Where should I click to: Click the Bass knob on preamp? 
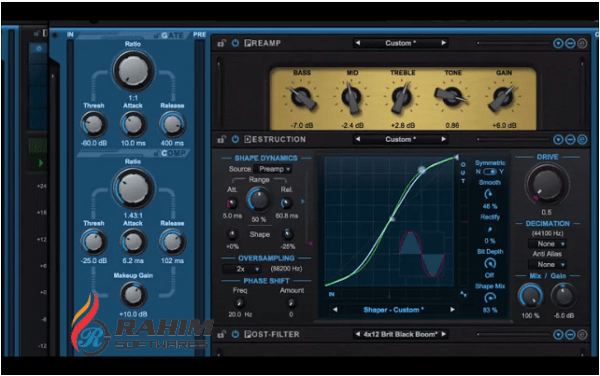(x=302, y=97)
